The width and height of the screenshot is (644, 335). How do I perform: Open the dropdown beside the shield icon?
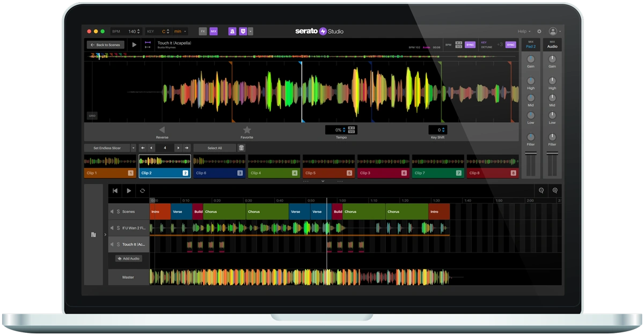point(251,32)
